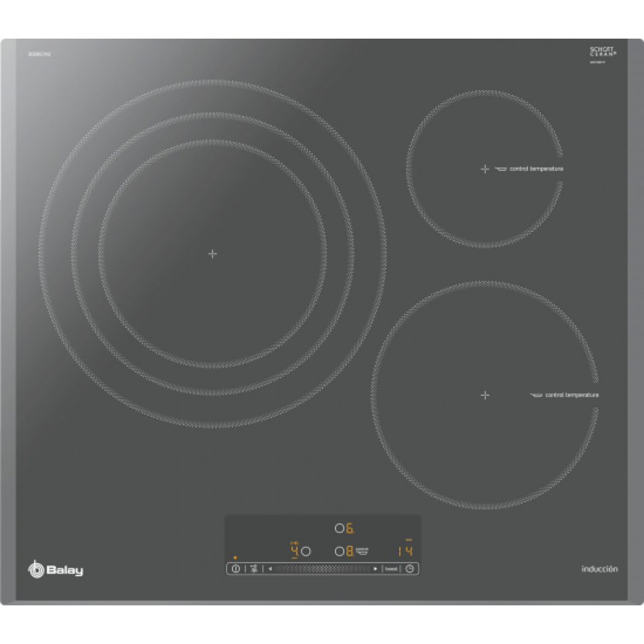Screen dimensions: 644x644
Task: Touch the power level slider strip
Action: coord(322,569)
